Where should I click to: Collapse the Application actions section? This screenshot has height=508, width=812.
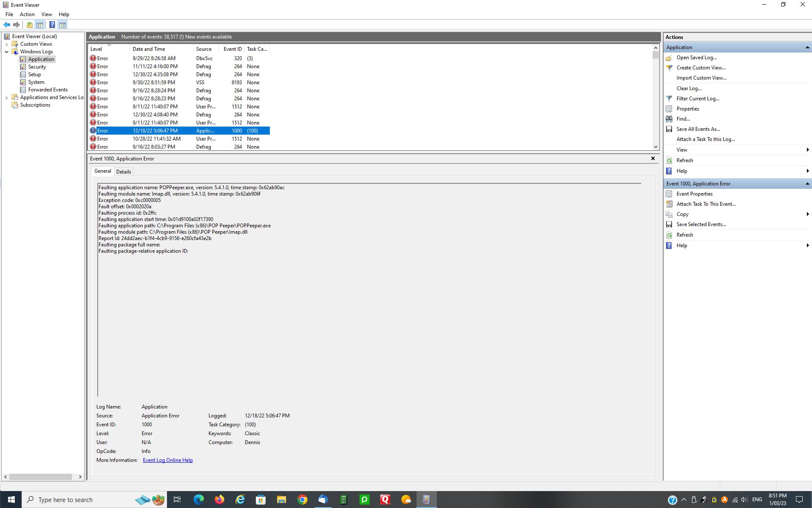pyautogui.click(x=807, y=47)
